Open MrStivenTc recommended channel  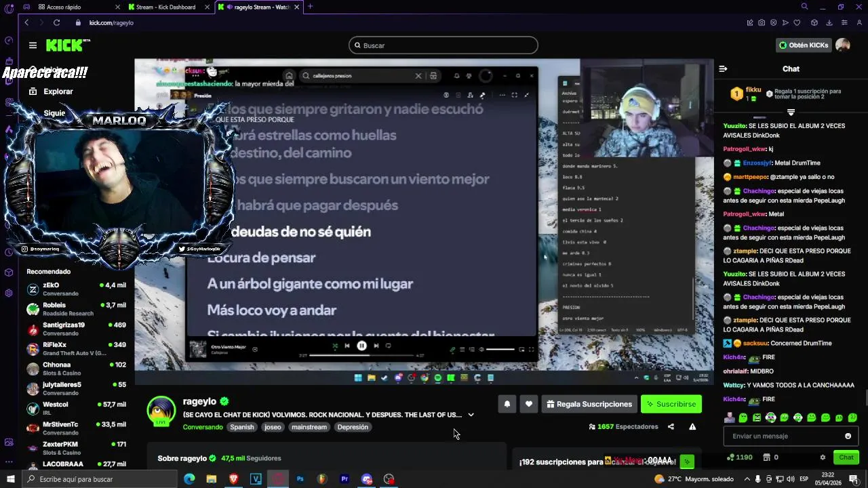coord(76,428)
